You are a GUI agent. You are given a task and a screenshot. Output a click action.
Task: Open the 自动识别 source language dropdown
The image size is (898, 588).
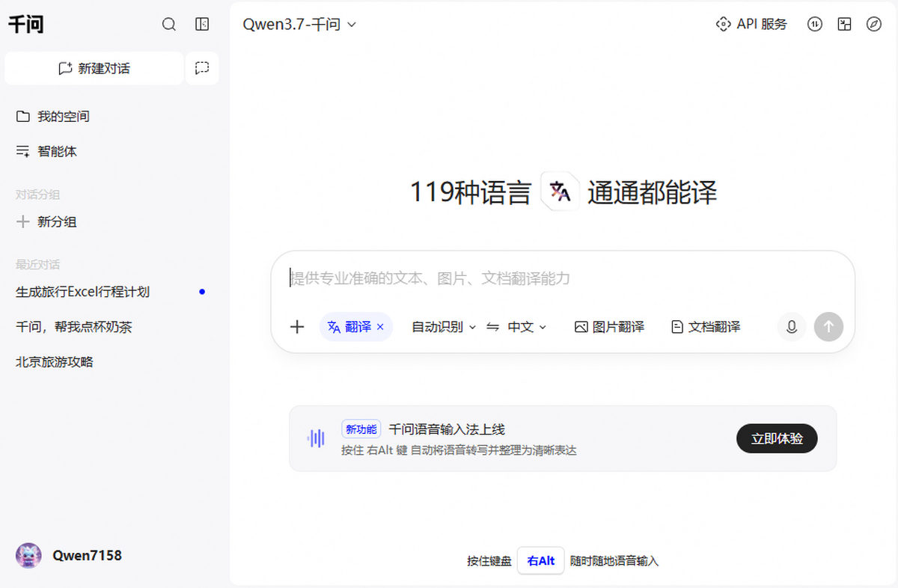(x=444, y=327)
